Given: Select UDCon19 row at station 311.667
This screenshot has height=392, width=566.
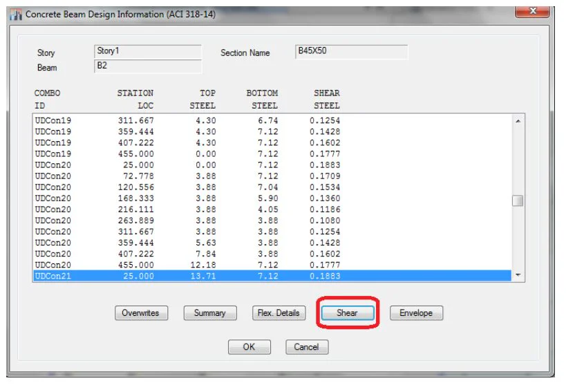Looking at the screenshot, I should coord(272,120).
